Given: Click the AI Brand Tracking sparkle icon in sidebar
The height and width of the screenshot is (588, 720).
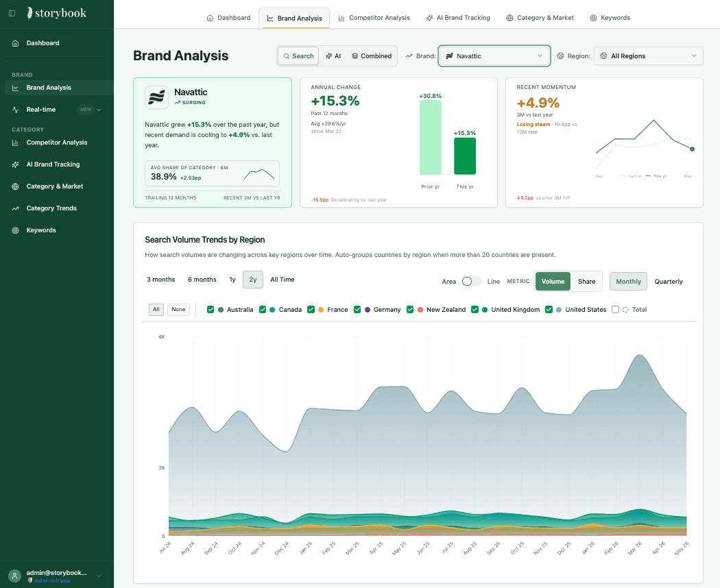Looking at the screenshot, I should (15, 164).
